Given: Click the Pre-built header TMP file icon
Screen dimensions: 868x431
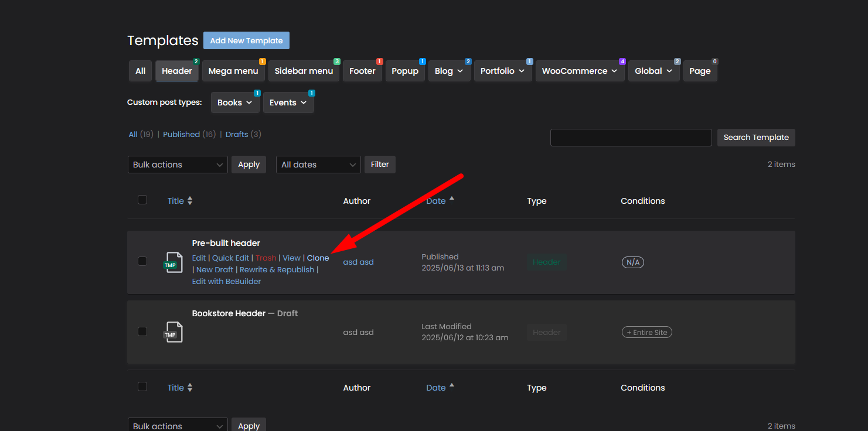Looking at the screenshot, I should 173,262.
